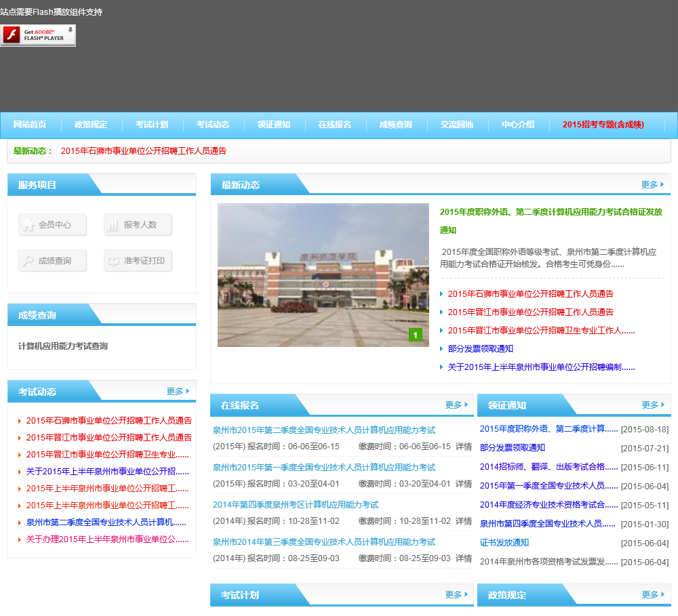This screenshot has height=616, width=678.
Task: Open 泉州市第四季度 notice dated 2015-01-30
Action: pos(547,524)
